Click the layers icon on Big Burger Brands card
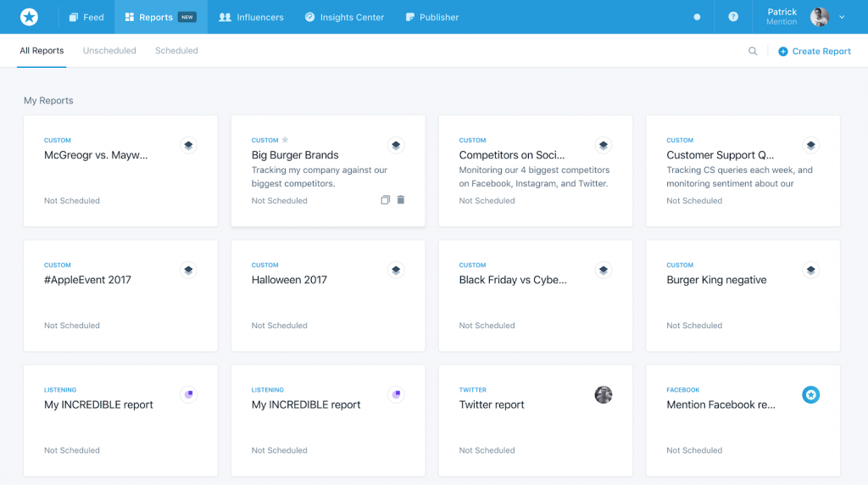The image size is (868, 485). click(x=396, y=145)
